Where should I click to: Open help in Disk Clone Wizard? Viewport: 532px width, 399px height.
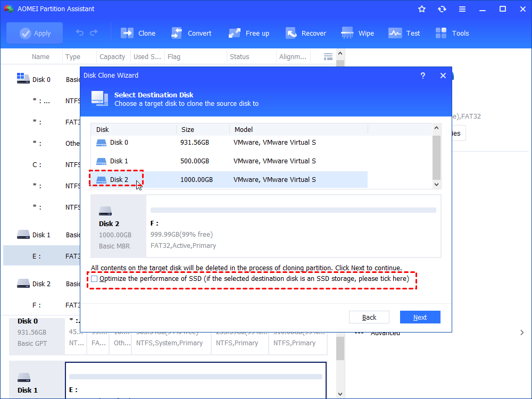coord(423,76)
